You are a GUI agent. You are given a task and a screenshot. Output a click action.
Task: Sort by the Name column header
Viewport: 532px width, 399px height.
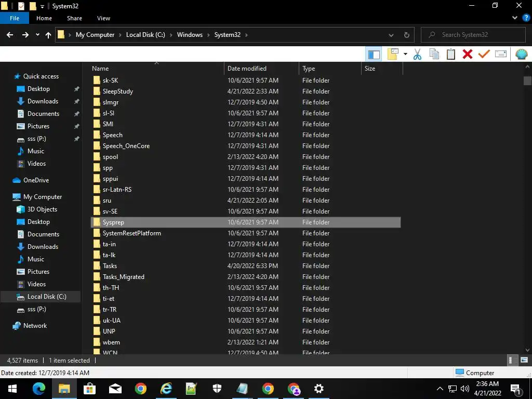click(x=157, y=68)
